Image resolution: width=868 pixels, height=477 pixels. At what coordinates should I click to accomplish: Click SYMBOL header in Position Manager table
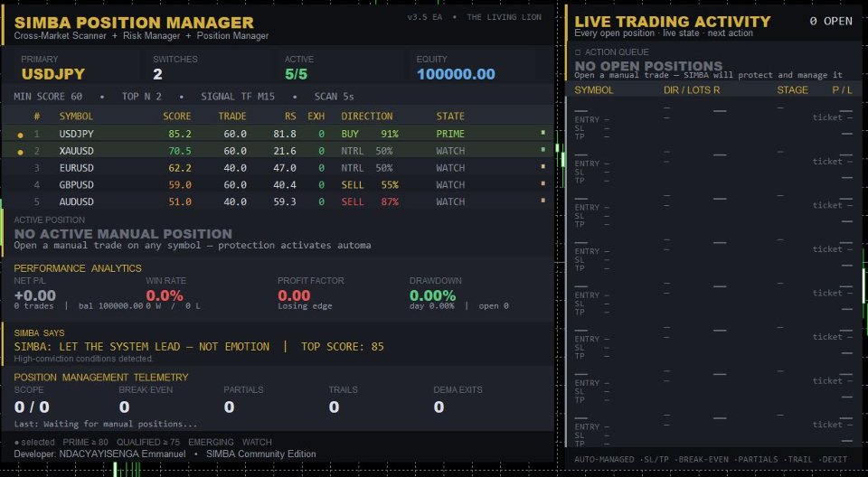[76, 117]
